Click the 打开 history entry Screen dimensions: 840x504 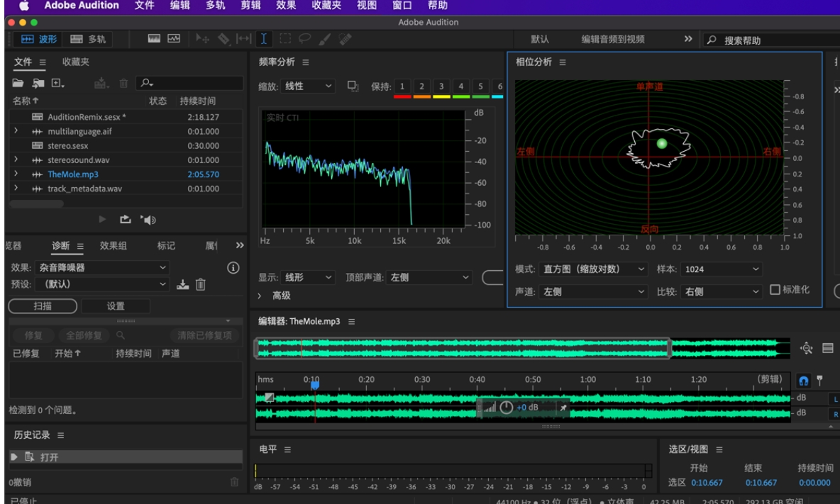click(126, 457)
